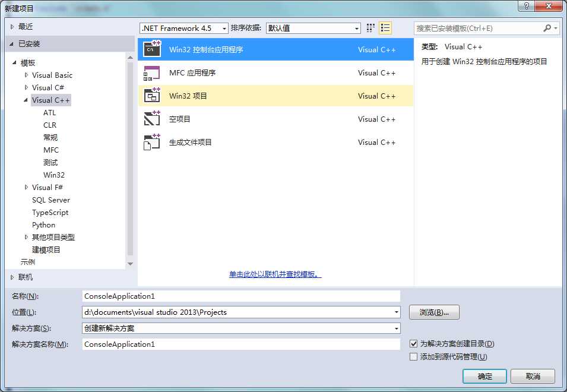567x392 pixels.
Task: Switch to small icons view
Action: tap(370, 28)
